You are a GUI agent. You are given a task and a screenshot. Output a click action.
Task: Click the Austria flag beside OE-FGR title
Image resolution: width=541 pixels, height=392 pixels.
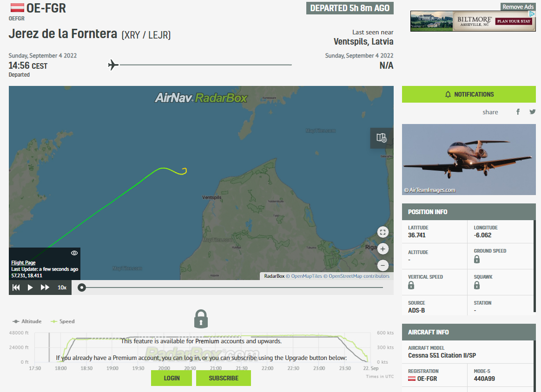(x=17, y=7)
